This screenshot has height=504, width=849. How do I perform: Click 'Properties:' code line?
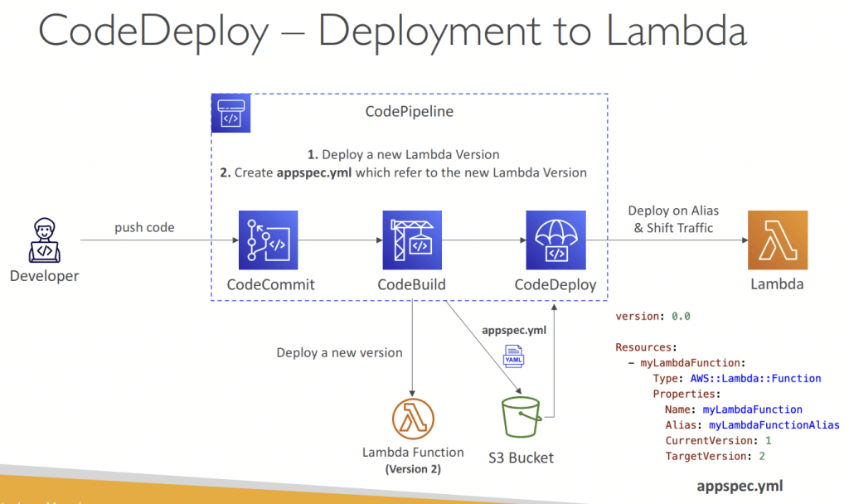(686, 394)
